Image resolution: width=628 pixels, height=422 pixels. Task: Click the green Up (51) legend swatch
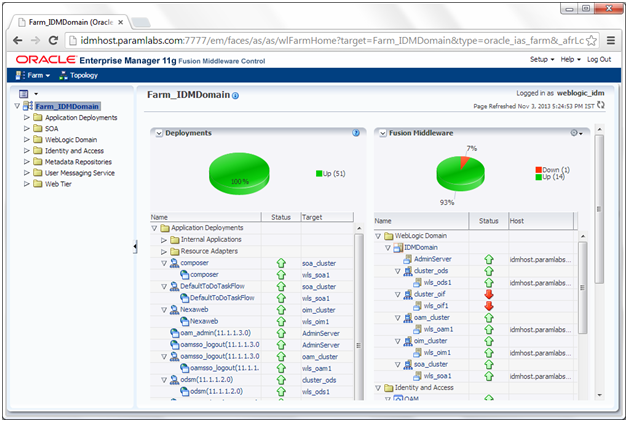(319, 173)
